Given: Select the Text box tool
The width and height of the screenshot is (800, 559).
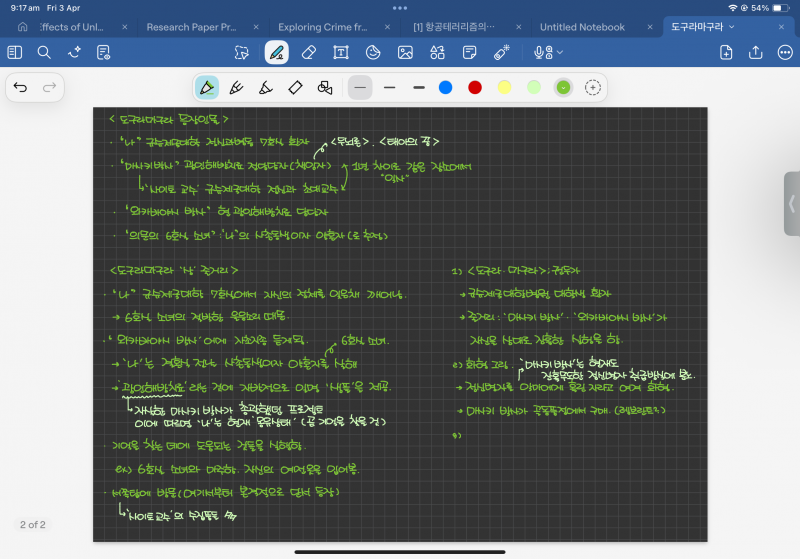Looking at the screenshot, I should [341, 52].
